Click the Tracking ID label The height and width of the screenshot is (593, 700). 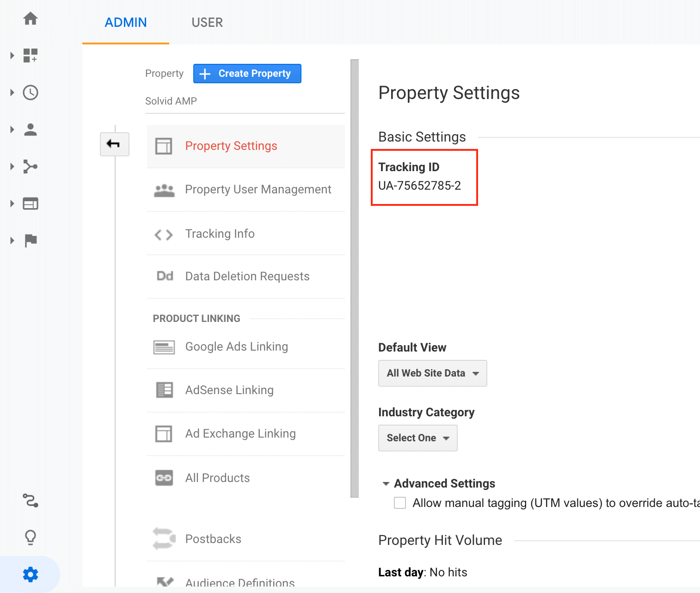(409, 167)
